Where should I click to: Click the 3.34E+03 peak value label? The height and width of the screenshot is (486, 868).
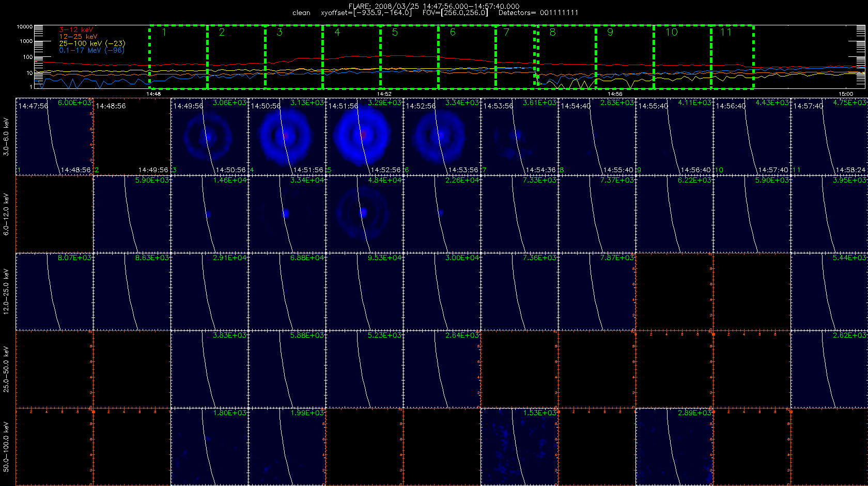(462, 102)
